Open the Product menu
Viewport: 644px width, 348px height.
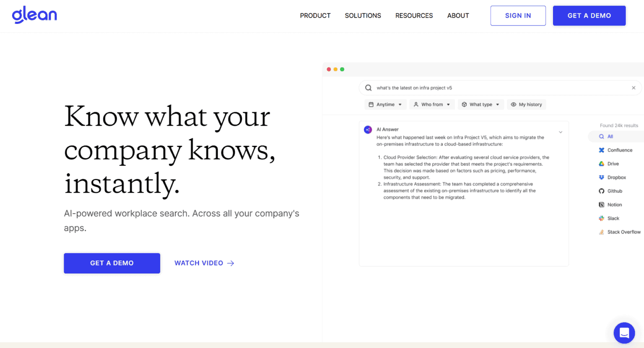click(x=315, y=15)
